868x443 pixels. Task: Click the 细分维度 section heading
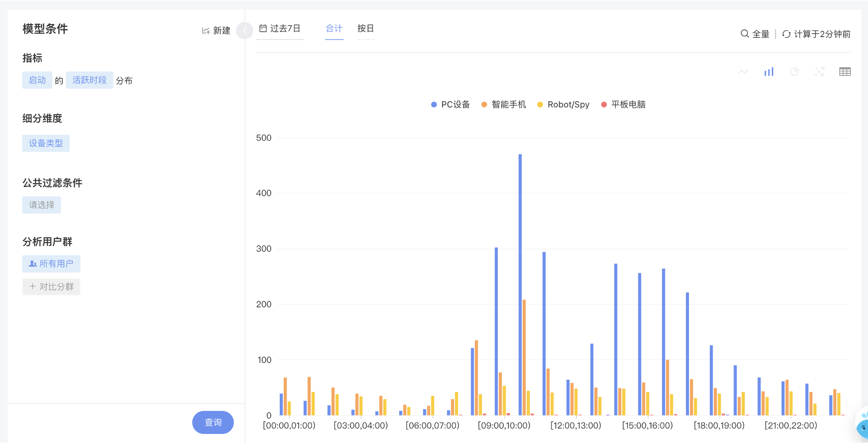click(42, 118)
